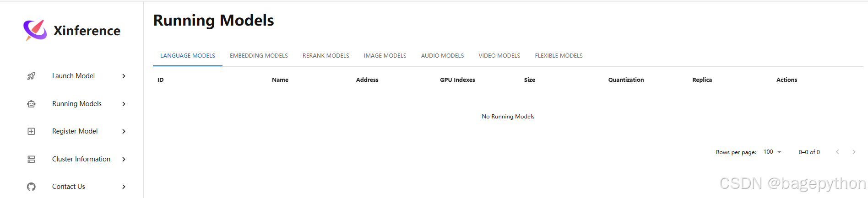Switch to the Rerank Models tab

[x=326, y=56]
